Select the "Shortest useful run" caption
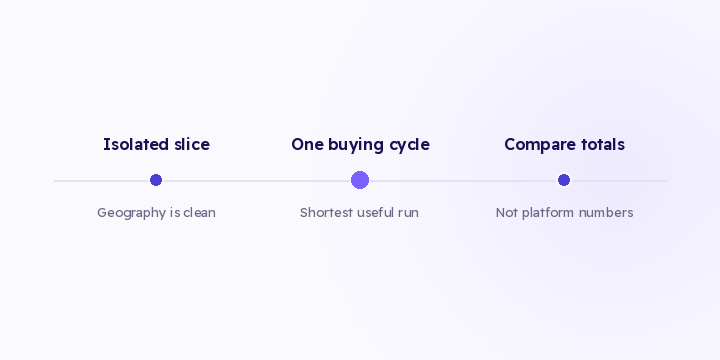The height and width of the screenshot is (360, 720). pos(359,213)
